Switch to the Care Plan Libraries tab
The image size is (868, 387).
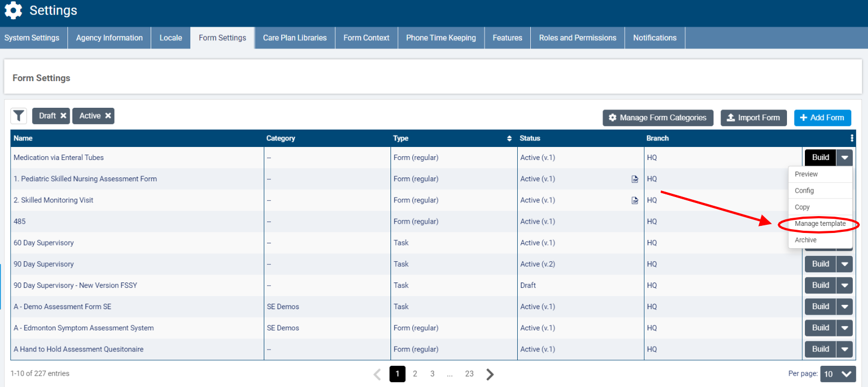[x=295, y=38]
